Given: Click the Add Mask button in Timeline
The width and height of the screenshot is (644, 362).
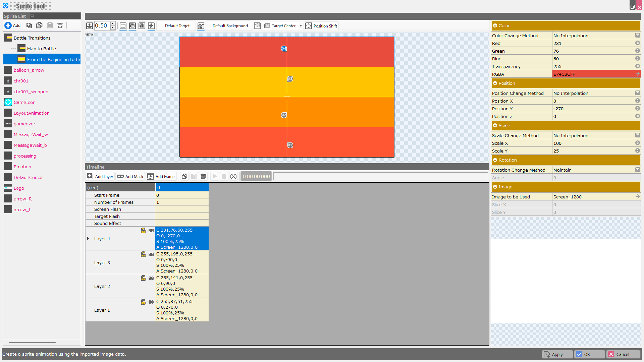Looking at the screenshot, I should click(130, 177).
